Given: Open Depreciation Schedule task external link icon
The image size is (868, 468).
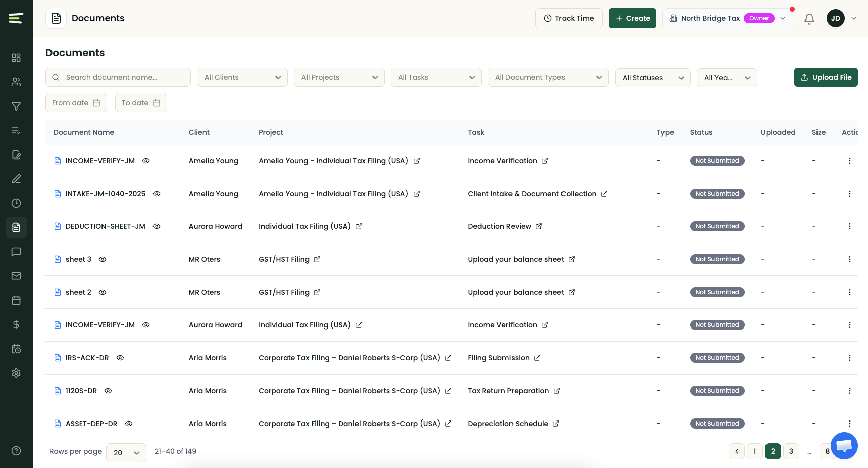Looking at the screenshot, I should tap(556, 424).
